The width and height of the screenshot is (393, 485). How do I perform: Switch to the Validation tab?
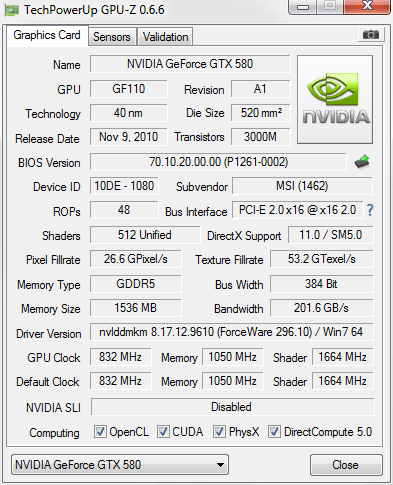165,37
